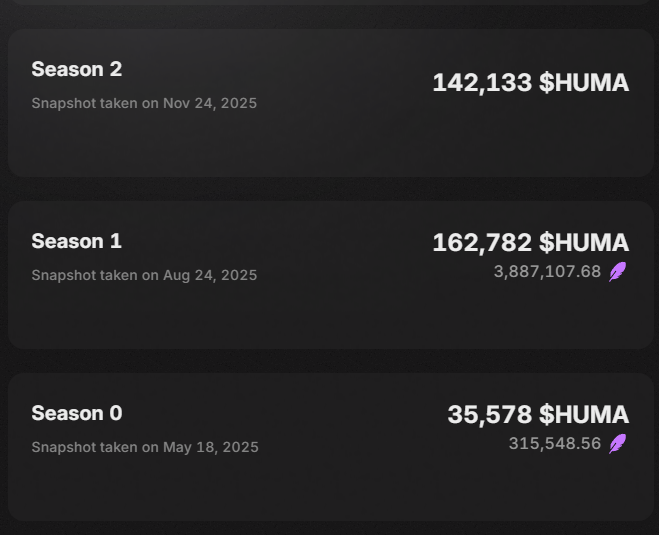Click the $HUMA ticker in Season 0 row
Viewport: 659px width, 535px height.
pos(584,415)
